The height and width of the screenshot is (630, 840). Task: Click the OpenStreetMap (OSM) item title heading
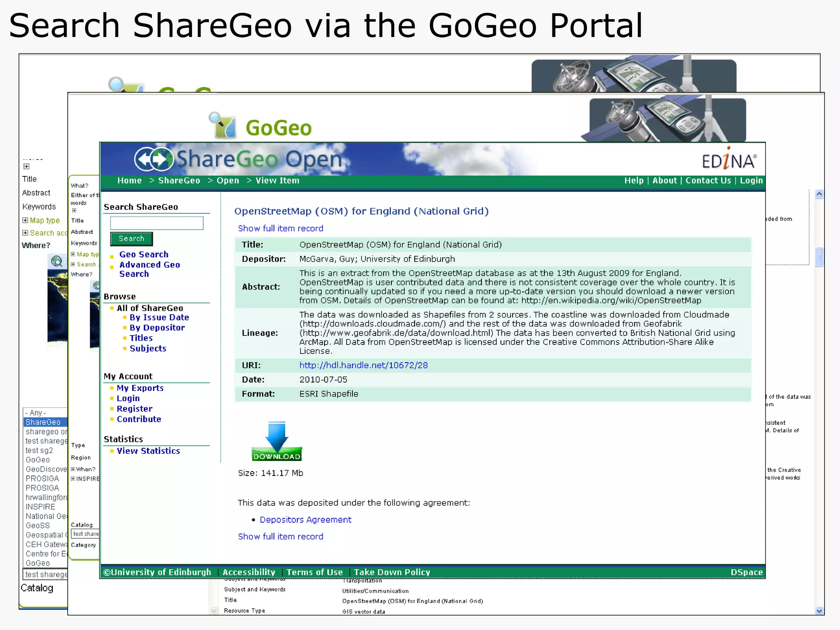(361, 211)
